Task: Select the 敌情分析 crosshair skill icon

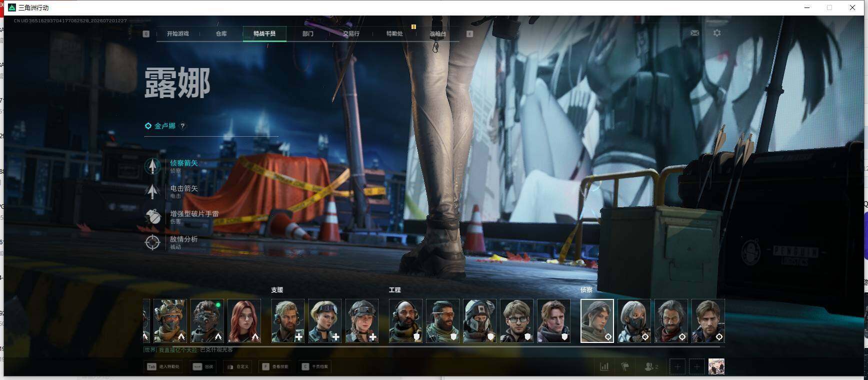Action: [152, 242]
